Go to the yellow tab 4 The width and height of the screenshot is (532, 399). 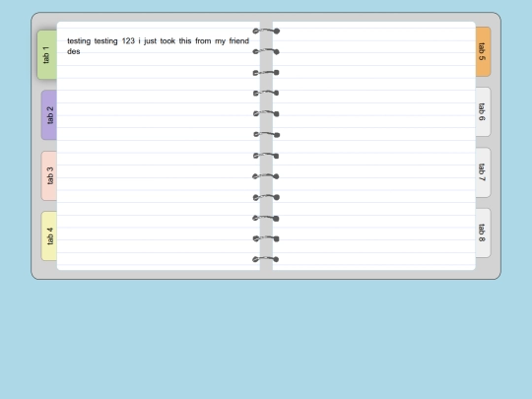49,236
